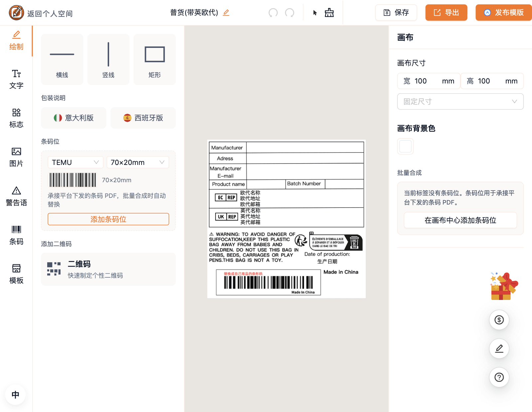Click the redo arrow icon
The image size is (532, 412).
click(290, 13)
